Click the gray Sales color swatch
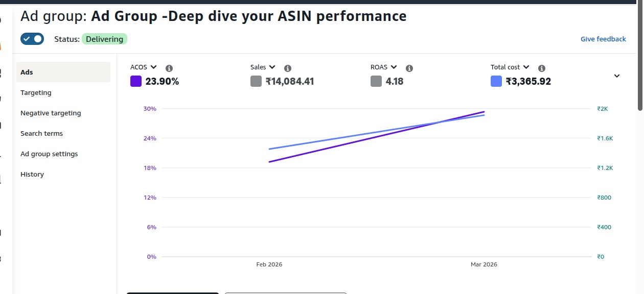Screen dimensions: 644x294 (x=256, y=81)
